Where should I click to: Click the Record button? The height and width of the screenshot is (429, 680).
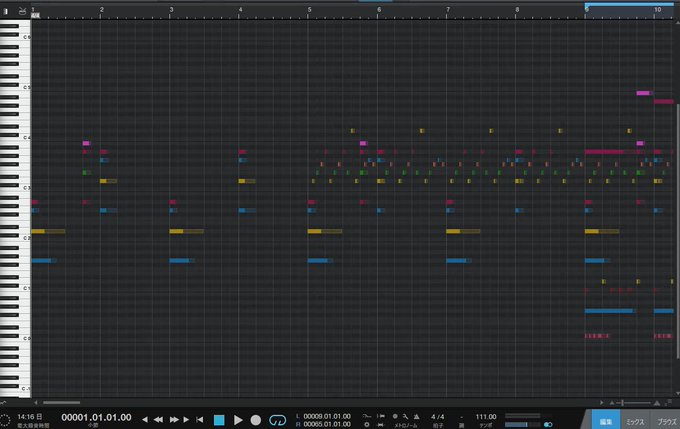point(256,420)
